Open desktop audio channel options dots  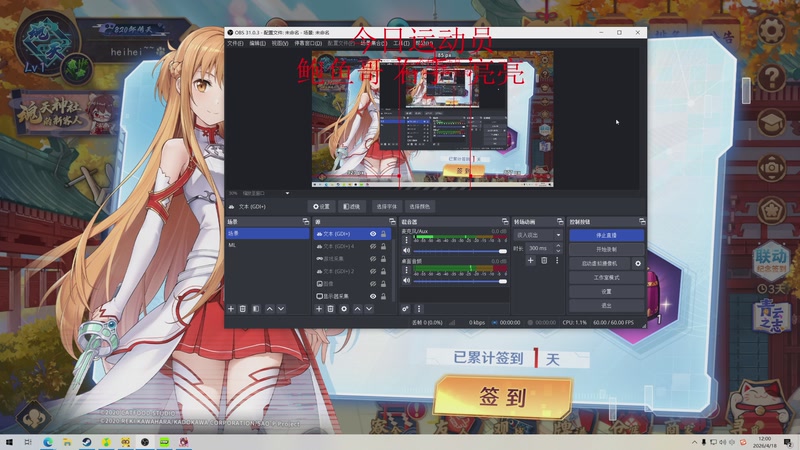[406, 270]
